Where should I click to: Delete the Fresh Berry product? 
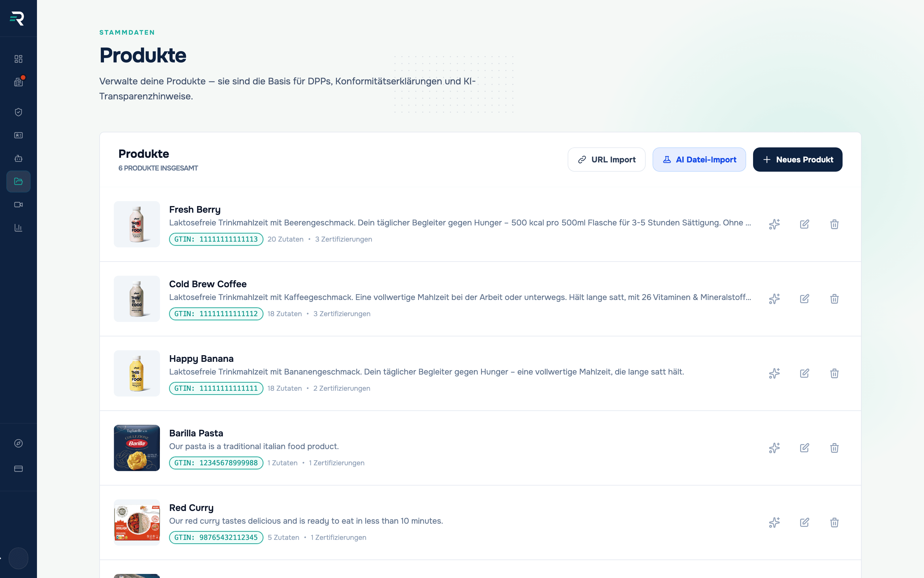(x=834, y=224)
